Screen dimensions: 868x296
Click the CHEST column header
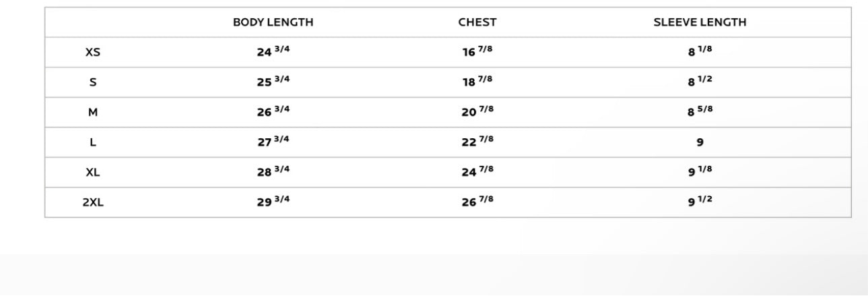point(477,22)
